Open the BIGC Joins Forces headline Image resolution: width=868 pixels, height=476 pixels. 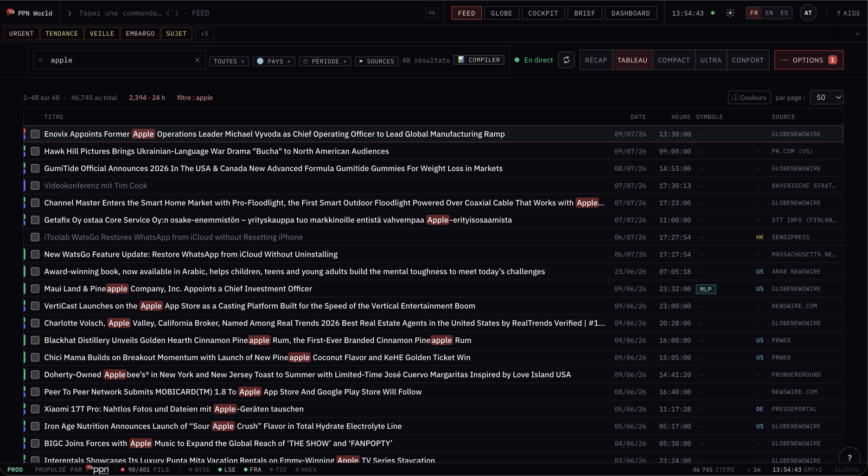point(218,443)
